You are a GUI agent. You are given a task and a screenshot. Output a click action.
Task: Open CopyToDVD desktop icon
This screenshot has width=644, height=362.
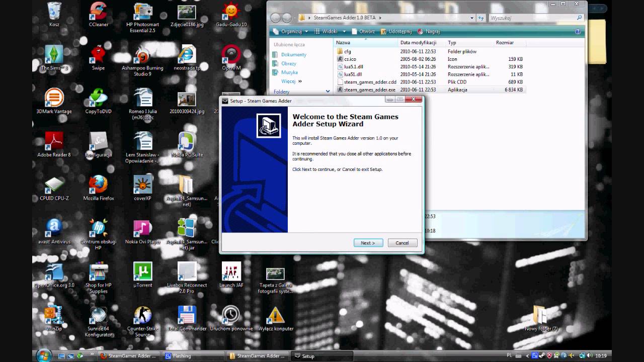(98, 101)
